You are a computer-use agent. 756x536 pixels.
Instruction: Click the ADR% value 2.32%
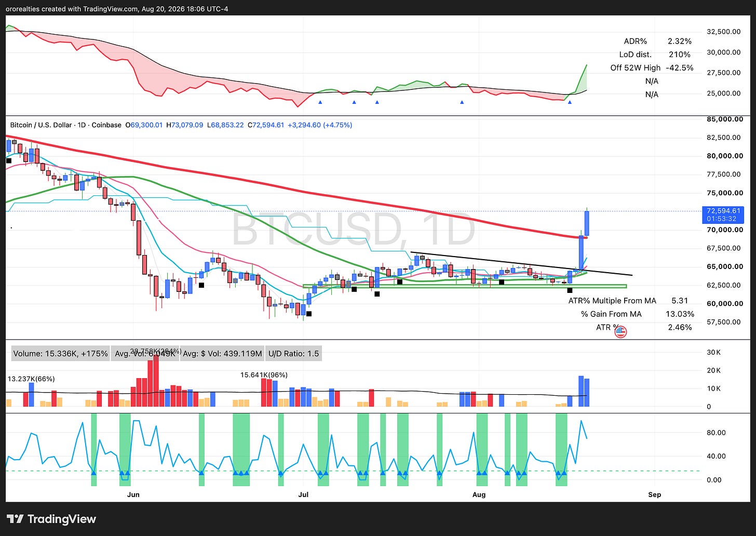[680, 41]
